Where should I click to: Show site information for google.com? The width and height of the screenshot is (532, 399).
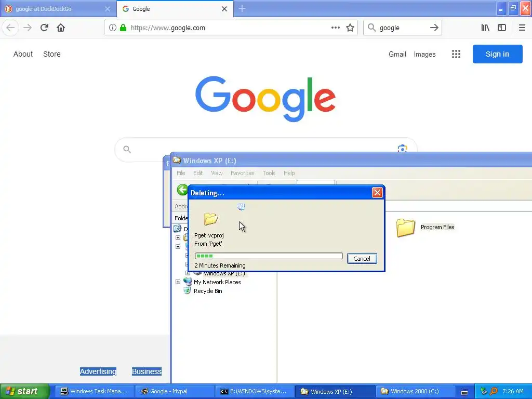113,28
